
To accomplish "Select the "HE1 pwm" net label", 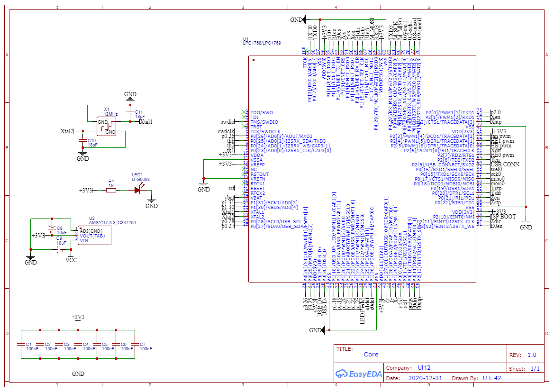I will 502,141.
